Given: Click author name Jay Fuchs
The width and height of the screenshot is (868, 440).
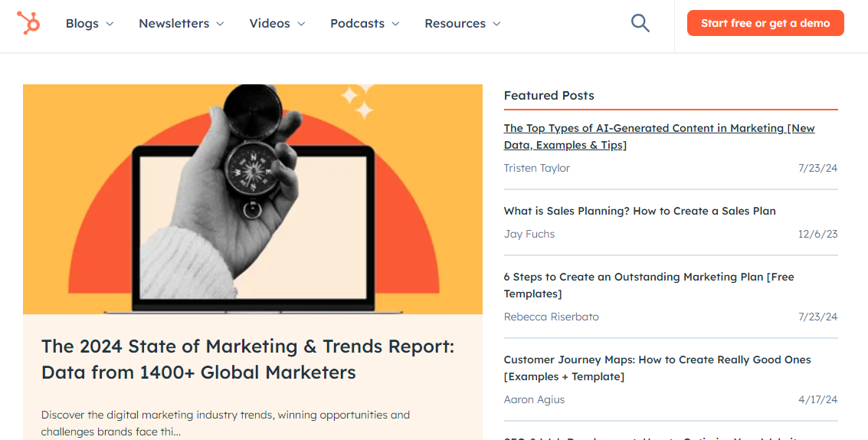Looking at the screenshot, I should 529,234.
